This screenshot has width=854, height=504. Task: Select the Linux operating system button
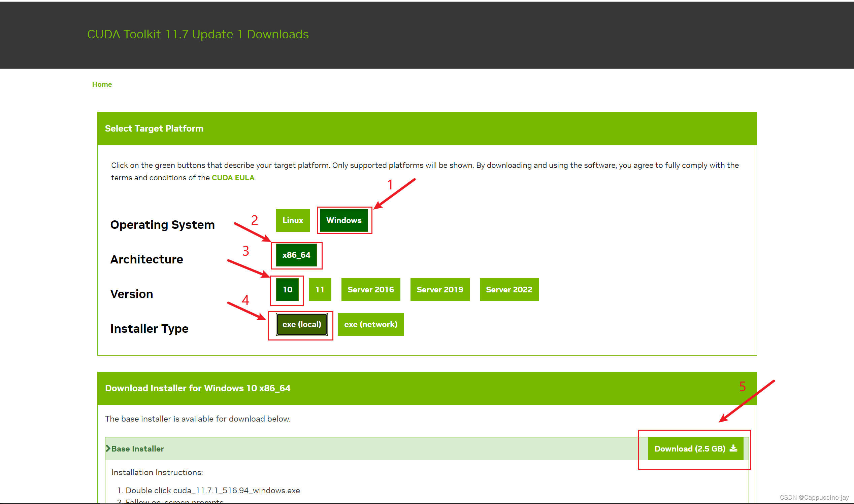click(293, 220)
